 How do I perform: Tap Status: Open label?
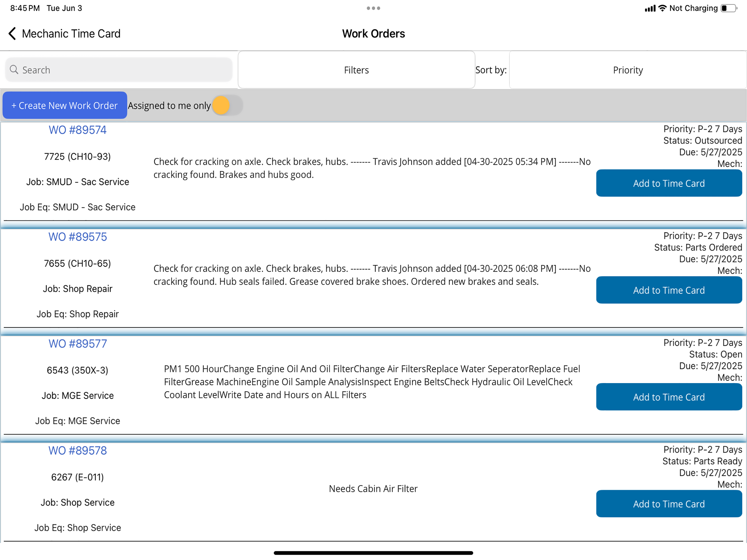[716, 354]
